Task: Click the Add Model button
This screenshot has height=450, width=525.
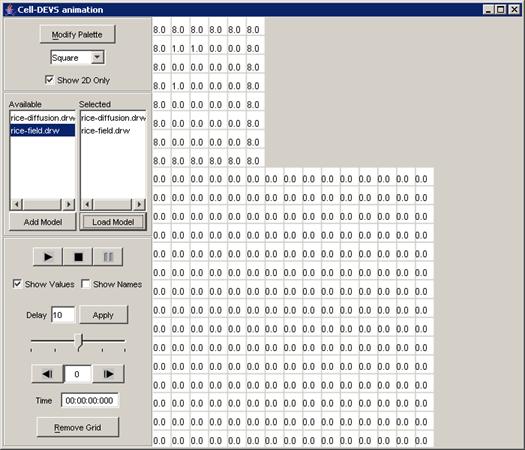Action: pos(43,222)
